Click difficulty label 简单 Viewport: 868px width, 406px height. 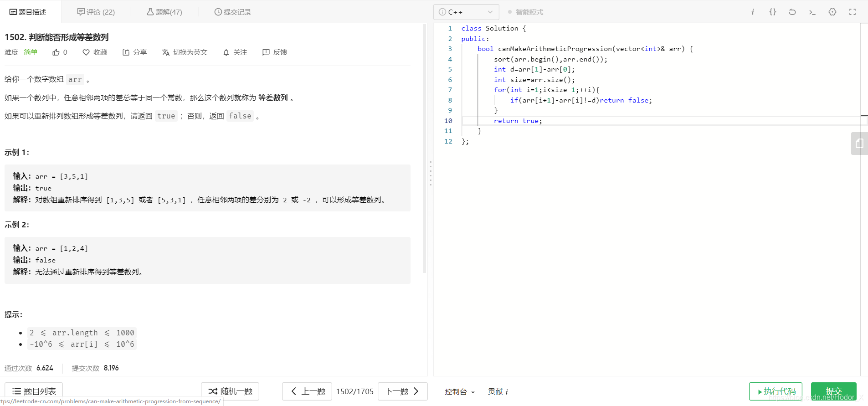pos(31,52)
